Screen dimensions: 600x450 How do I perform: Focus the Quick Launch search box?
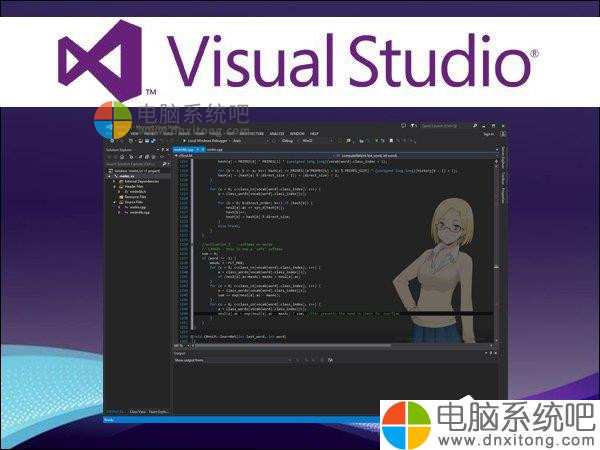448,126
